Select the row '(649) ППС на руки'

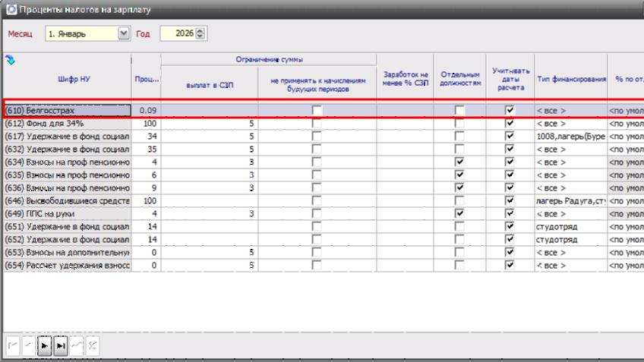point(67,214)
